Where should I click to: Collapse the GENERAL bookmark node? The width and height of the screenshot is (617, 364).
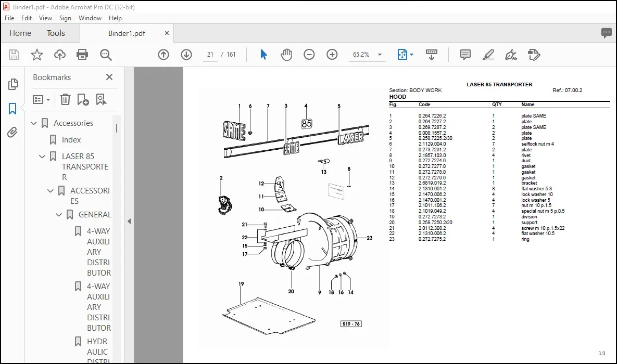coord(59,215)
